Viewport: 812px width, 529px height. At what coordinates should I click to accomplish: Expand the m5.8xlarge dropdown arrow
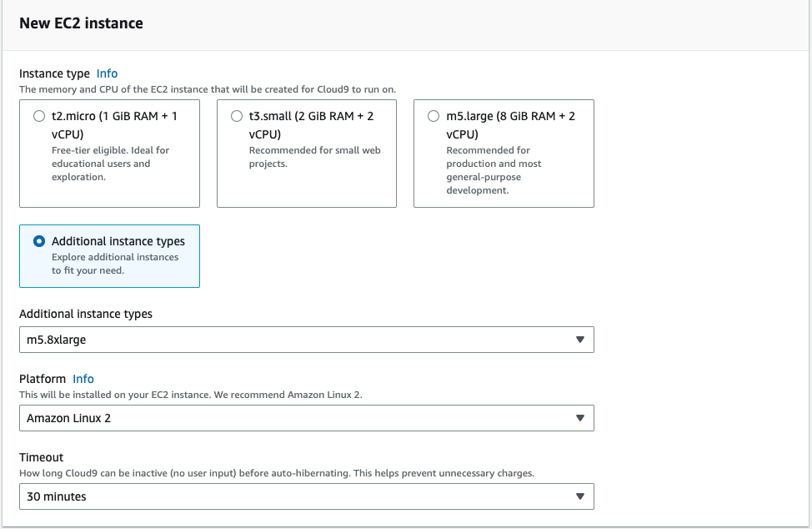point(580,340)
